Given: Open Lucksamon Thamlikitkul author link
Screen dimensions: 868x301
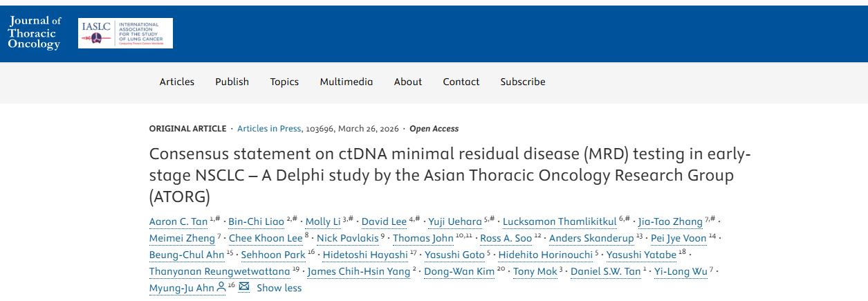Looking at the screenshot, I should coord(559,222).
